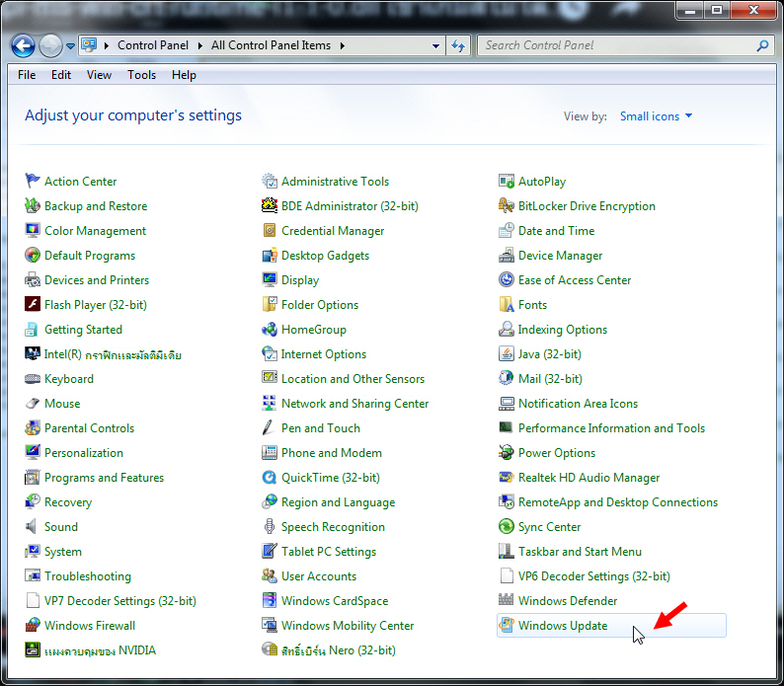Open the Devices and Printers icon
This screenshot has width=784, height=686.
[x=33, y=279]
